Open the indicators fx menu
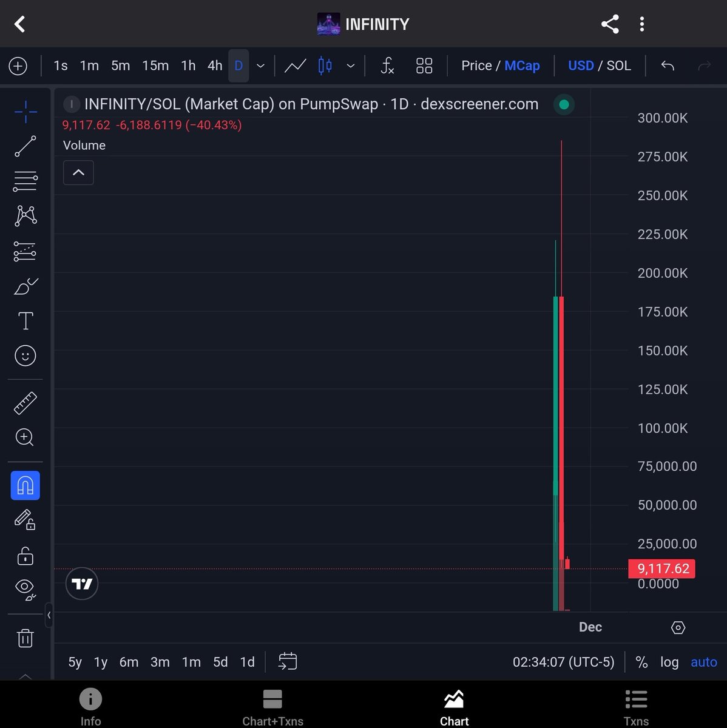This screenshot has width=727, height=728. click(387, 66)
